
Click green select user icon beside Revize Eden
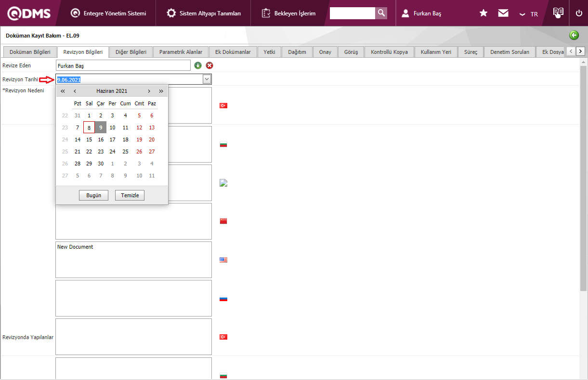pyautogui.click(x=198, y=65)
